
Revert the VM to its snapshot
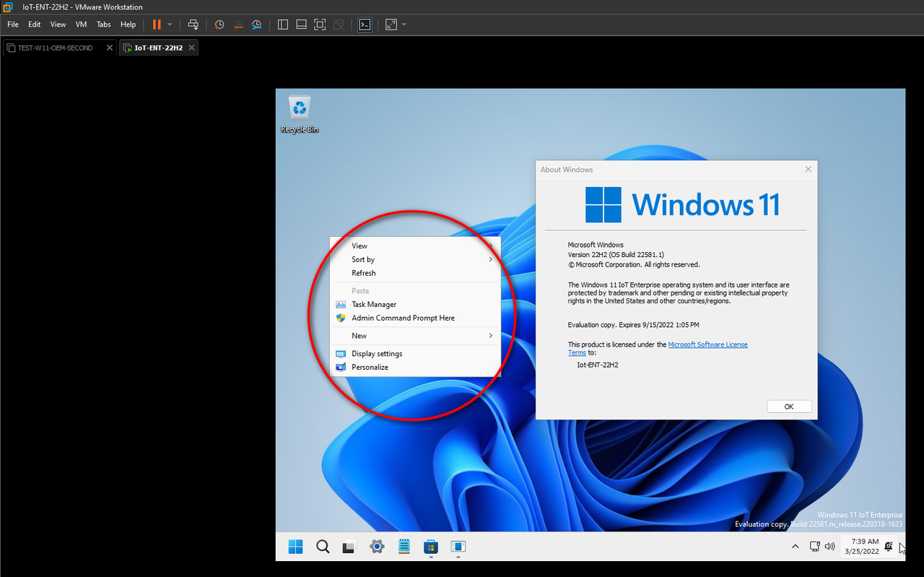(238, 25)
